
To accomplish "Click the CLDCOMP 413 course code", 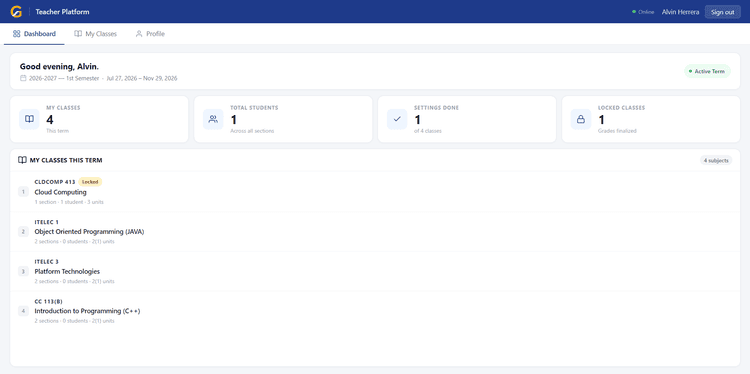I will (x=55, y=182).
